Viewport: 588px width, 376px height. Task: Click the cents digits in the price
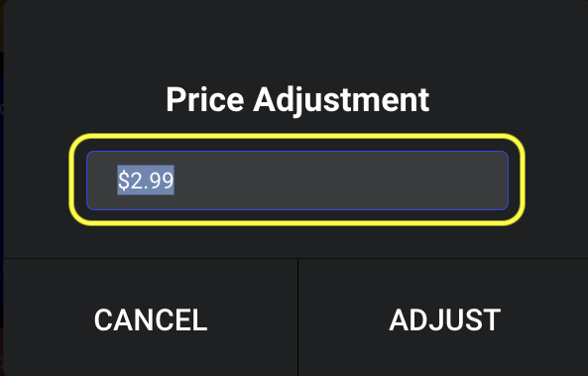coord(162,181)
